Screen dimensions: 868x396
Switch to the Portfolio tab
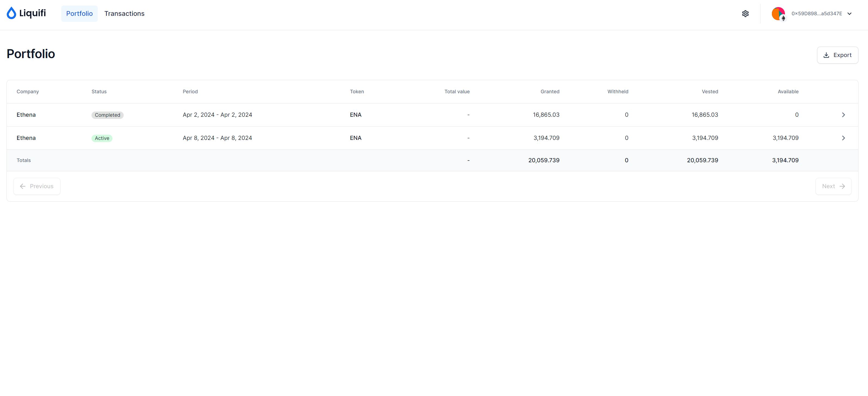pos(79,13)
